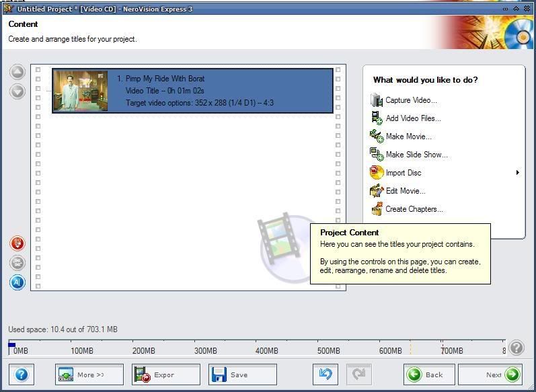The height and width of the screenshot is (392, 536).
Task: Click the 'Used space: 10.4 out of 703.1 MB' label
Action: tap(63, 329)
